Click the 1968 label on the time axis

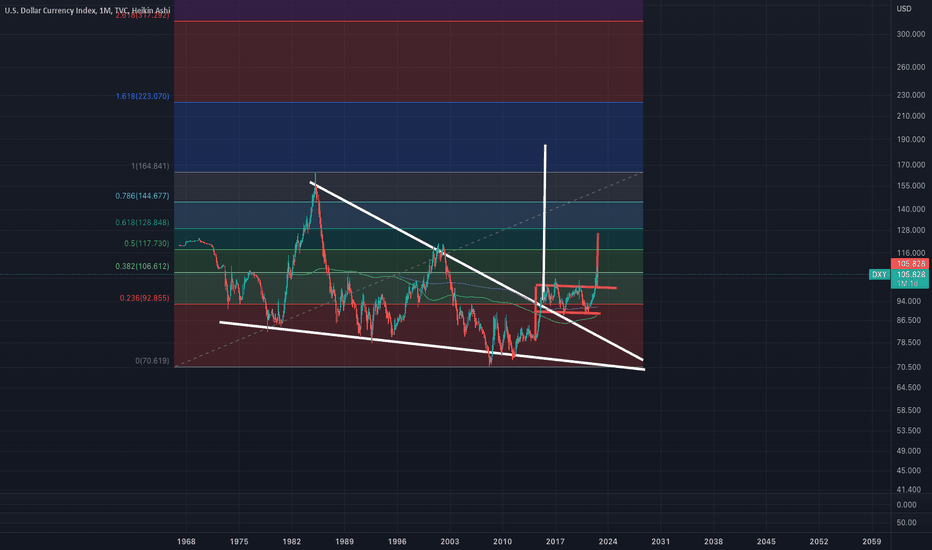click(x=186, y=542)
